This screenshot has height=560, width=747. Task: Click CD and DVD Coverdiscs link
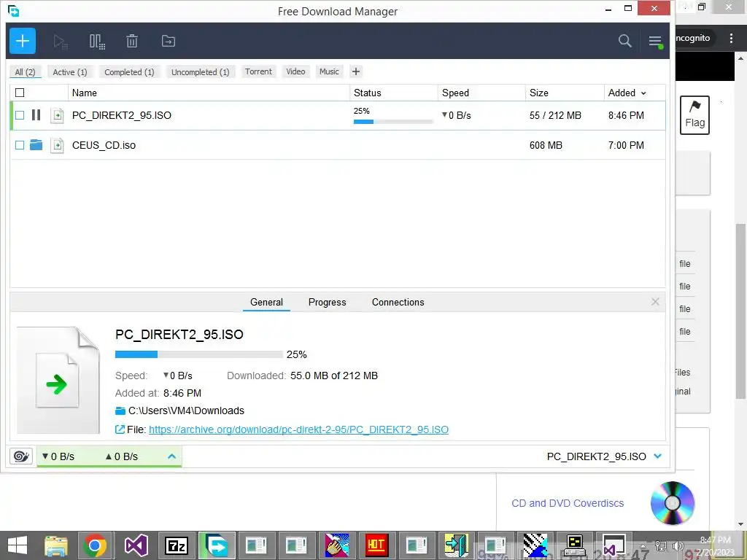[568, 503]
